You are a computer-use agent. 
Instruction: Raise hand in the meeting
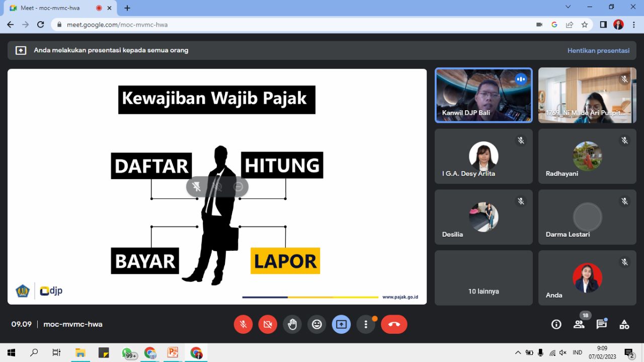click(x=292, y=325)
